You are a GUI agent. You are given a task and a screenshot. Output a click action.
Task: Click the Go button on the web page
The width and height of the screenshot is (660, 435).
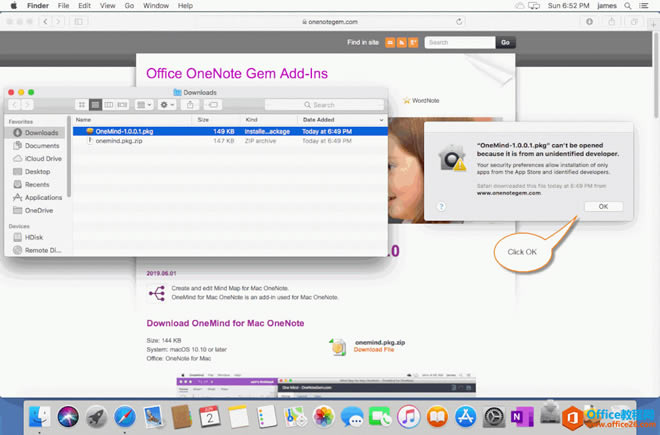click(505, 43)
